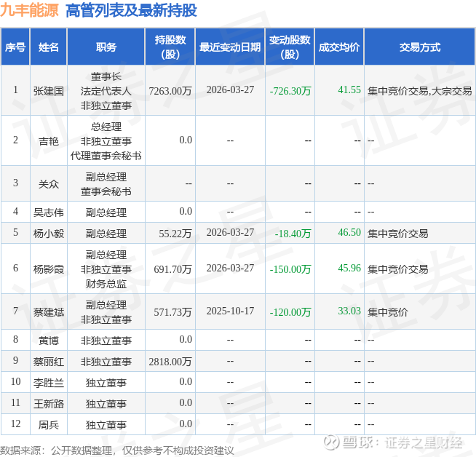Screen dimensions: 476x457
Task: Click average price 41.55
Action: [349, 90]
